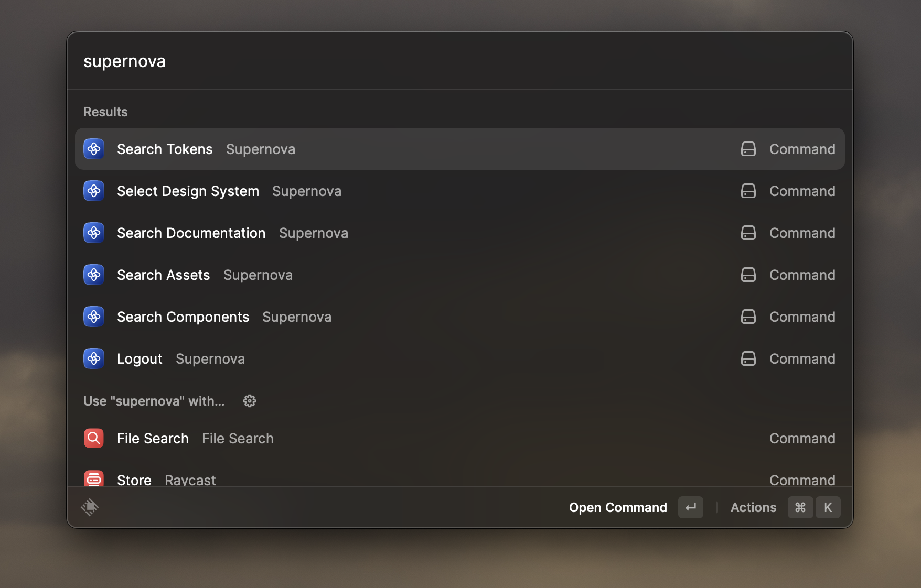The image size is (921, 588).
Task: Click the K key badge beside Actions
Action: (828, 507)
